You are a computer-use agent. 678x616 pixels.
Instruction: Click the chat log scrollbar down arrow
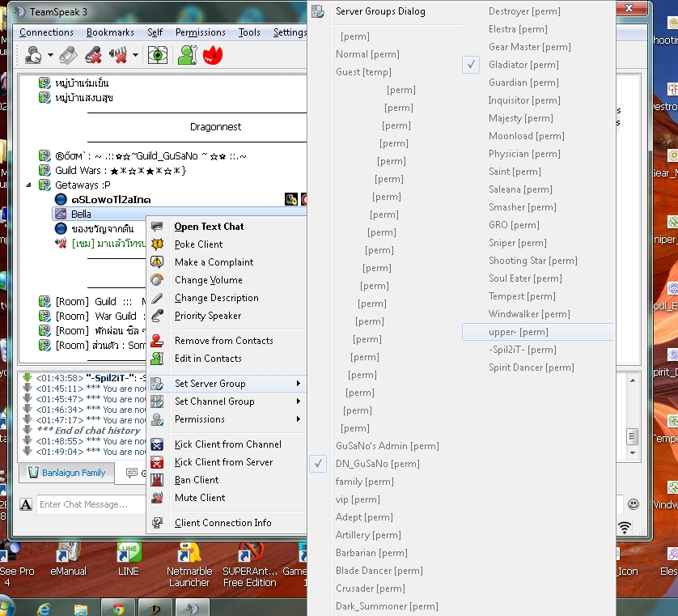(633, 453)
